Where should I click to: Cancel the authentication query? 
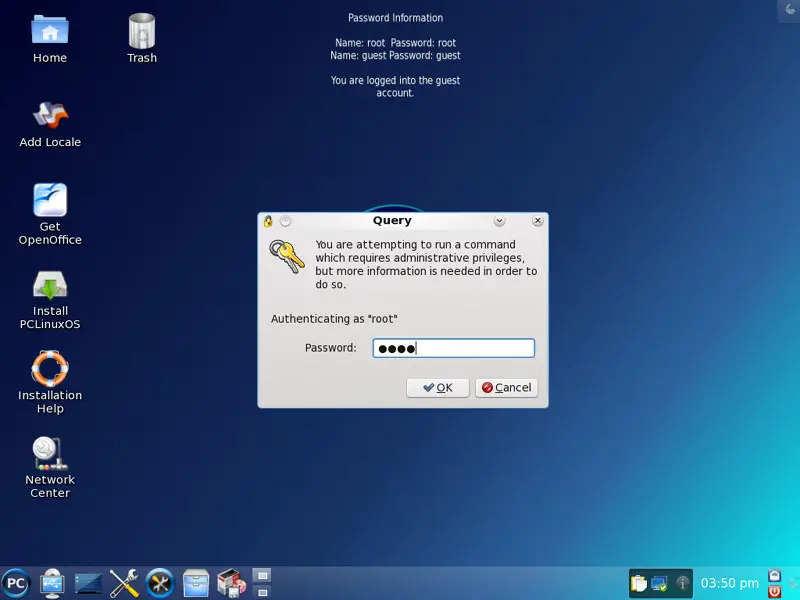(x=506, y=388)
